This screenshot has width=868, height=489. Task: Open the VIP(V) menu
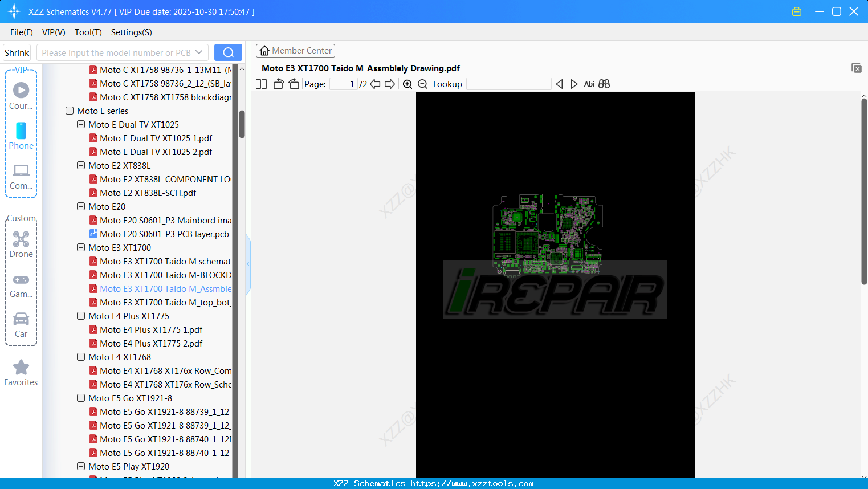(x=54, y=32)
